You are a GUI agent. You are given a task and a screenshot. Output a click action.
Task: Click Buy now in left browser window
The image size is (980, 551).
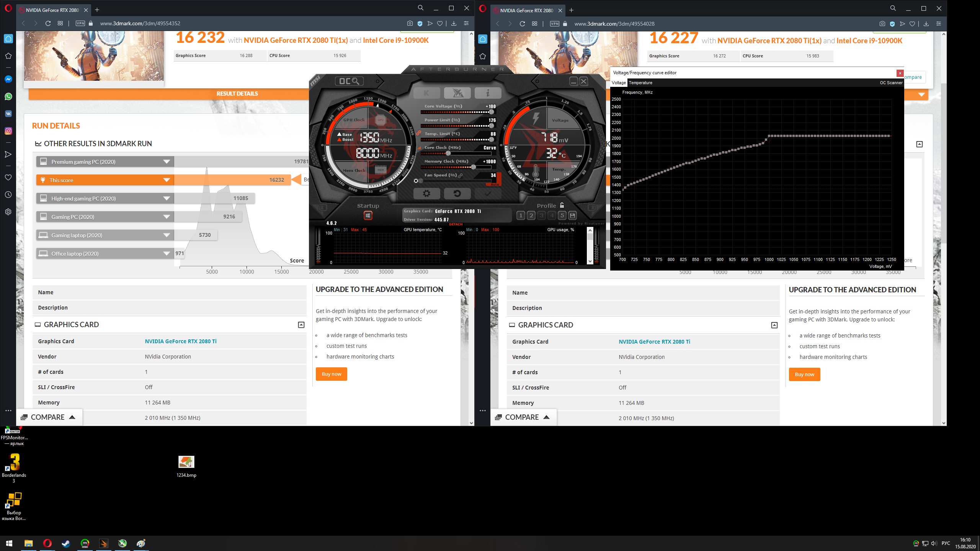pyautogui.click(x=331, y=374)
